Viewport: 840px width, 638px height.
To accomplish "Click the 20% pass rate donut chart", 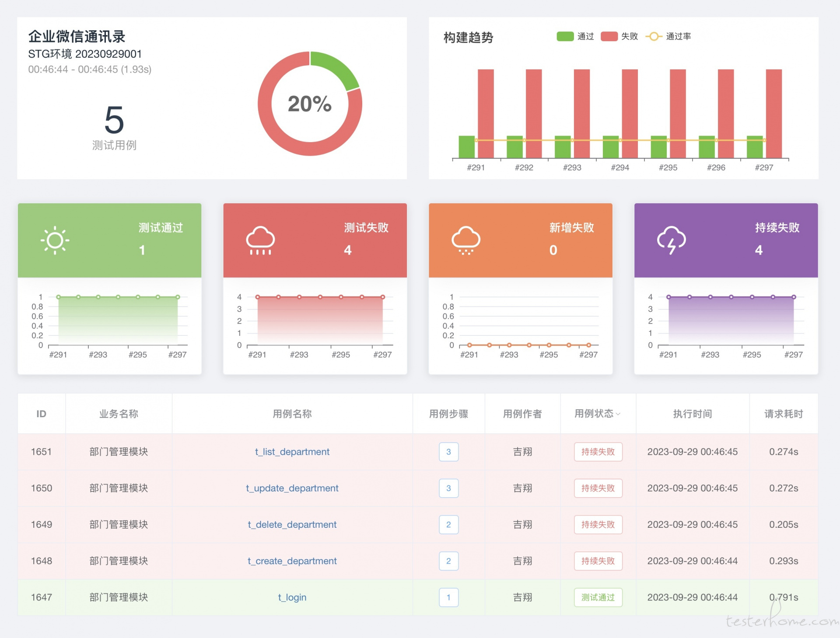I will click(x=310, y=104).
